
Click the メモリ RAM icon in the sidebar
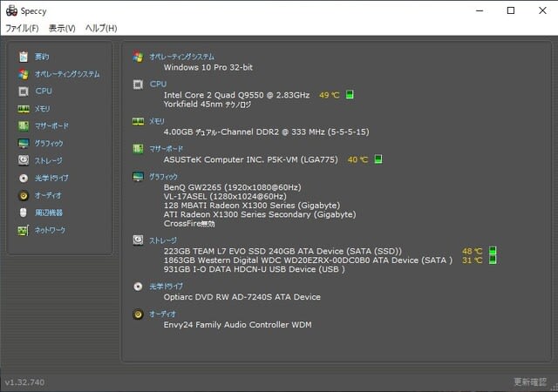[x=24, y=109]
